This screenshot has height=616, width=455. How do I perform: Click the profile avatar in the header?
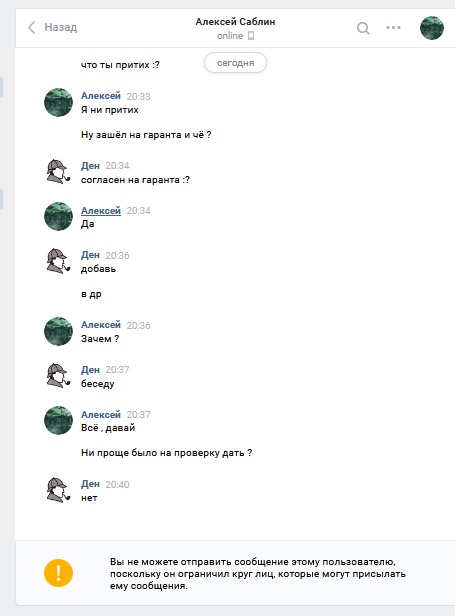pos(432,28)
